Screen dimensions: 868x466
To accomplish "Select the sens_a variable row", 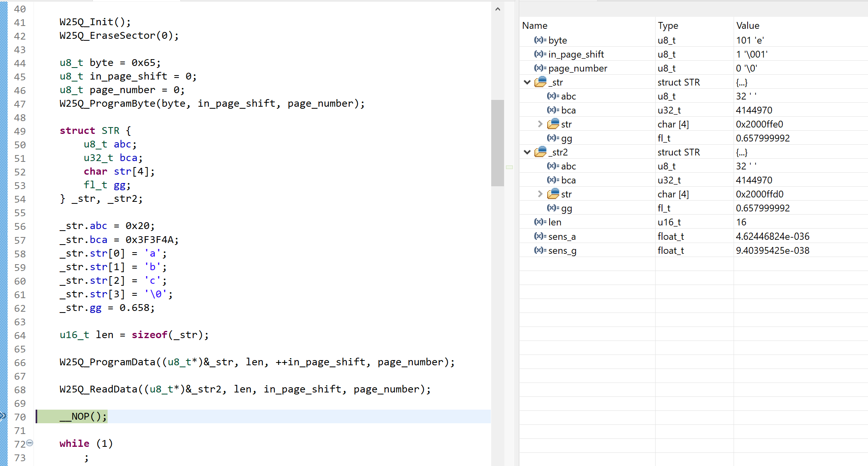I will [x=562, y=237].
